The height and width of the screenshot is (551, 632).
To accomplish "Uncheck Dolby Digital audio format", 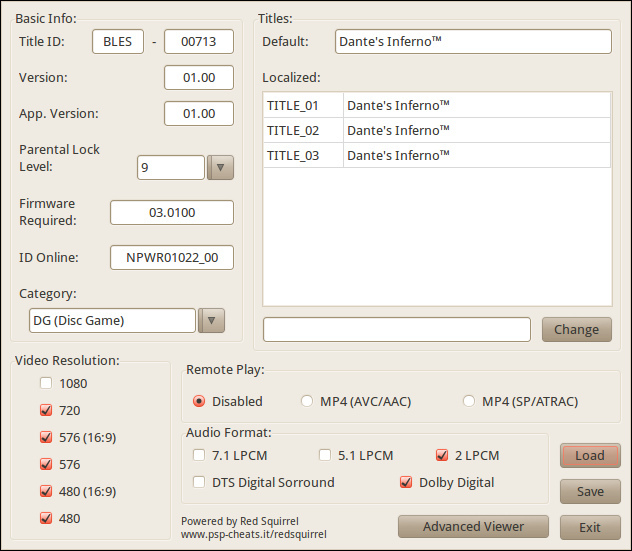I will tap(406, 482).
